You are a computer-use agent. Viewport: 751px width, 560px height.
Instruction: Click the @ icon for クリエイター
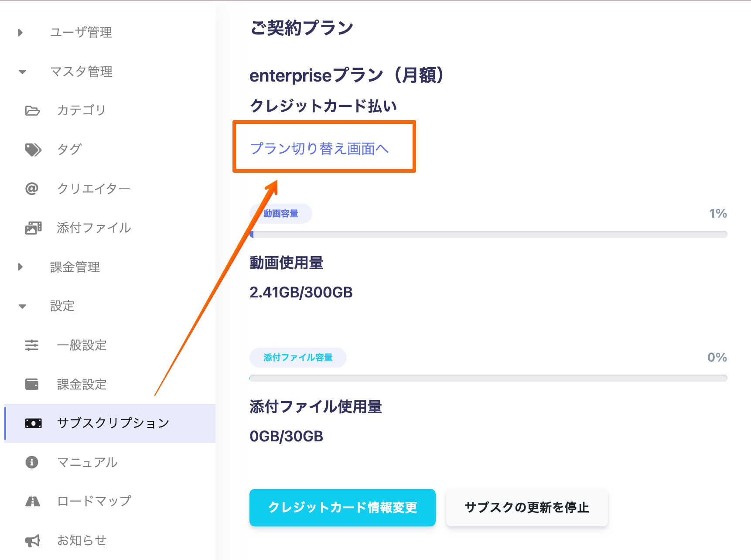pyautogui.click(x=32, y=188)
